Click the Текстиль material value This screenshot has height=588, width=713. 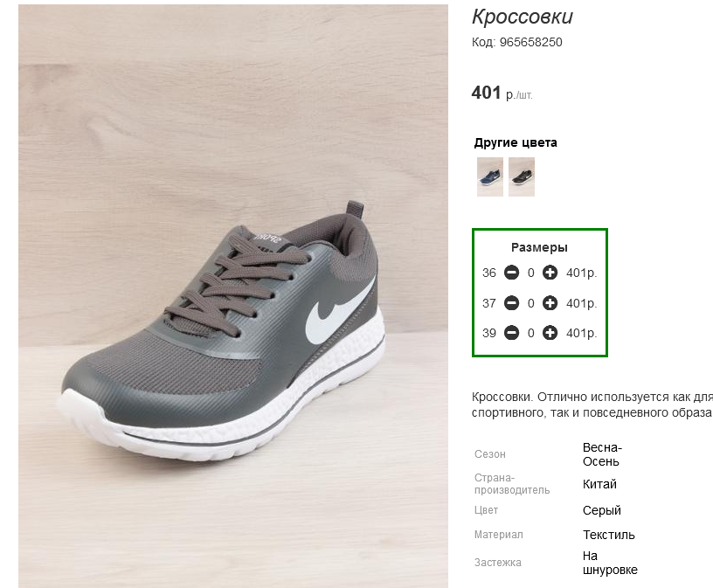tap(608, 535)
